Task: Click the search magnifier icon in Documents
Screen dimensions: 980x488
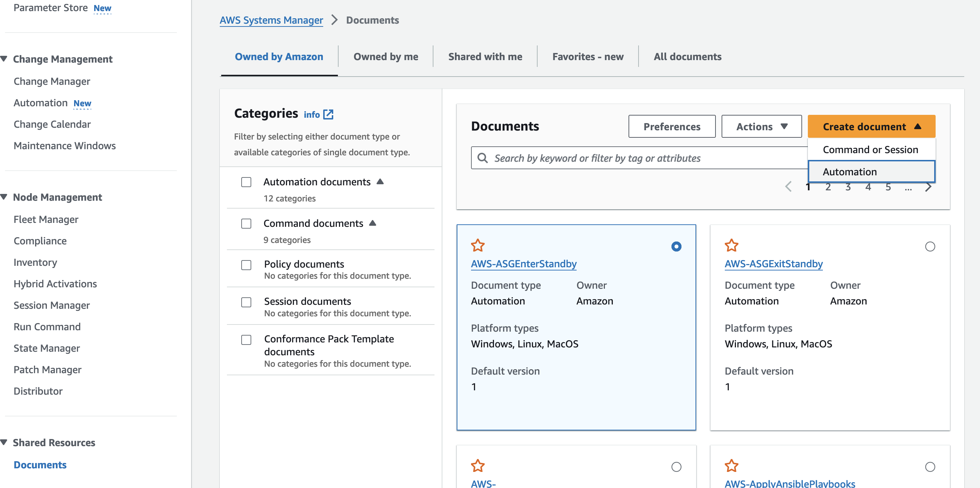Action: (482, 158)
